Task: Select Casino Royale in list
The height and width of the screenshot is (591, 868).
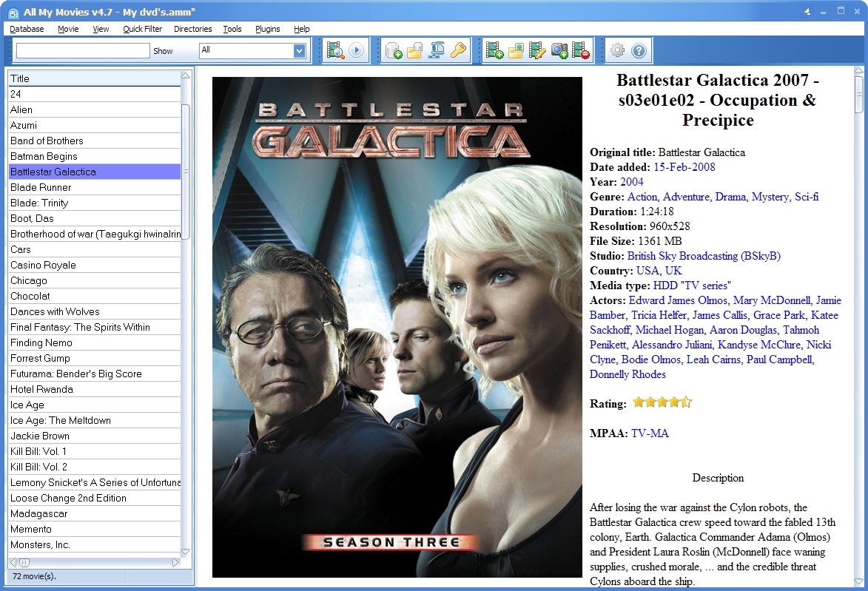Action: 94,265
